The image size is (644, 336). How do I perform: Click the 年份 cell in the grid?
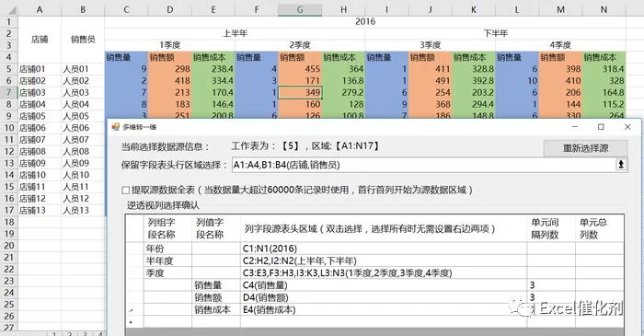(167, 249)
